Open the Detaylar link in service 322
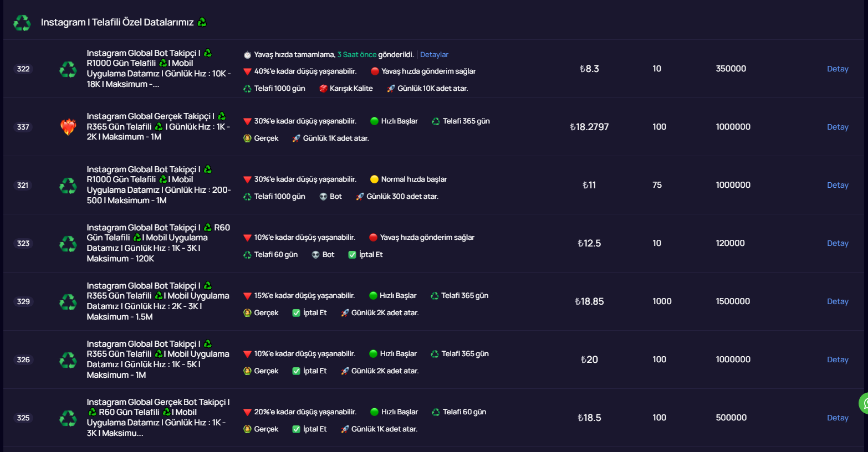Viewport: 868px width, 452px height. coord(434,55)
